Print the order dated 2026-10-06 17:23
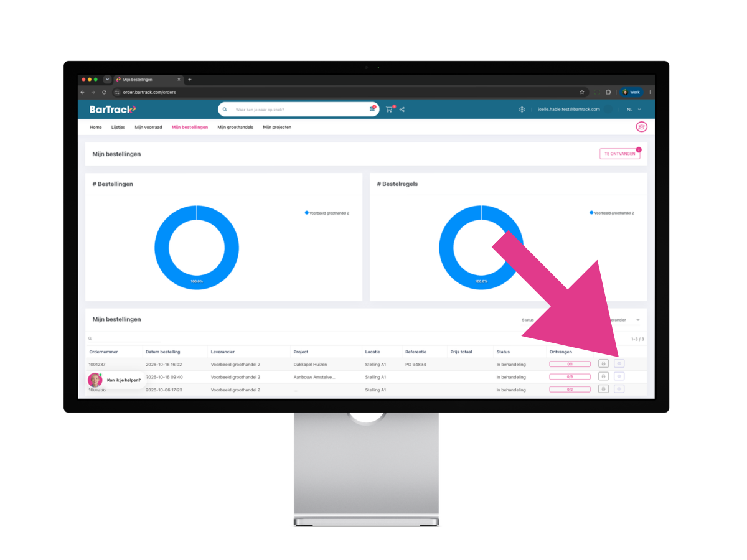Viewport: 747px width, 560px height. pos(603,389)
